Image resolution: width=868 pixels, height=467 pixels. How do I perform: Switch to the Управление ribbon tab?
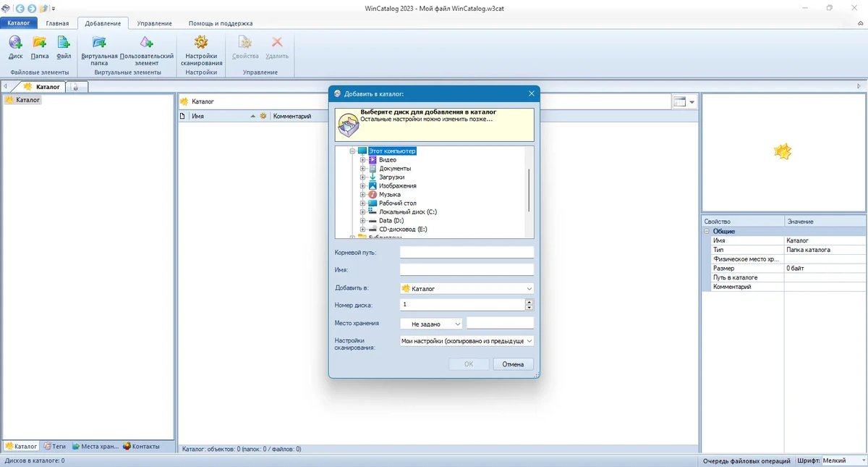(x=154, y=23)
